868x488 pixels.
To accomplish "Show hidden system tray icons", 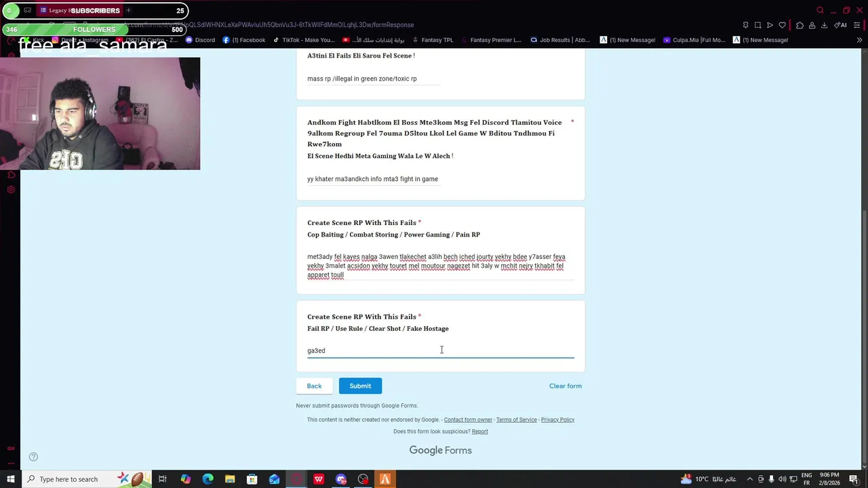I will pos(750,479).
